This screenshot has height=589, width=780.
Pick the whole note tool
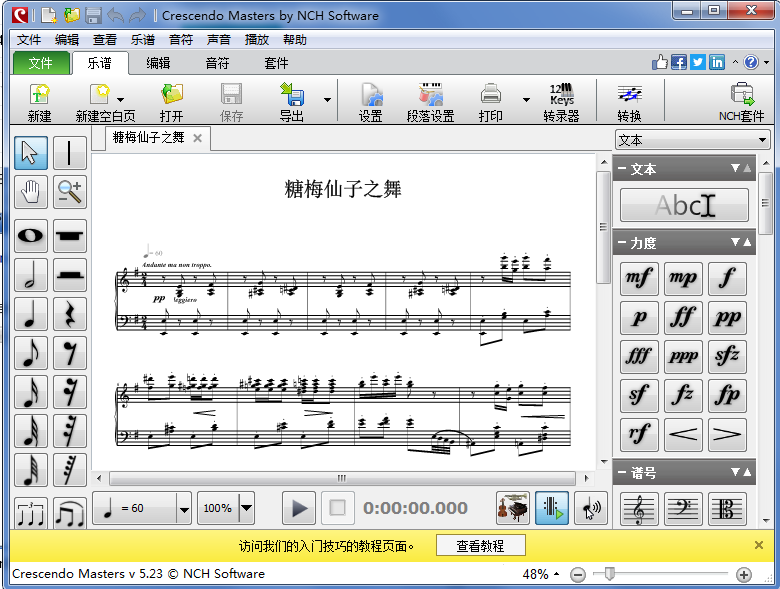point(31,235)
